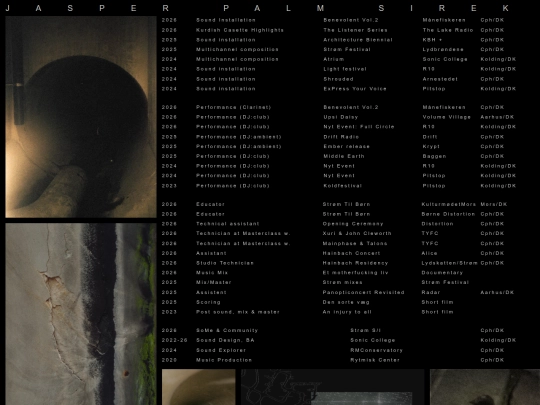Select 'Hainbach Concert' title
Screen dimensions: 540x405
click(351, 253)
